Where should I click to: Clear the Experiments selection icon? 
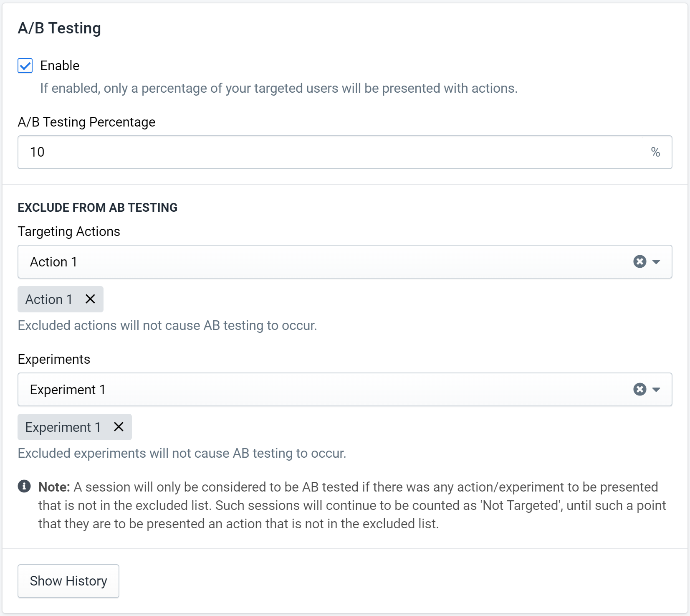[x=639, y=389]
